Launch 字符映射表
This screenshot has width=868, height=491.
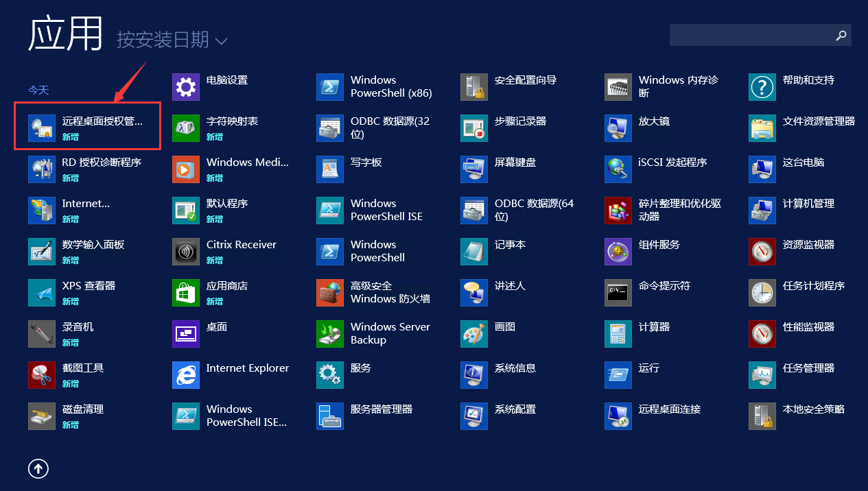pyautogui.click(x=215, y=128)
